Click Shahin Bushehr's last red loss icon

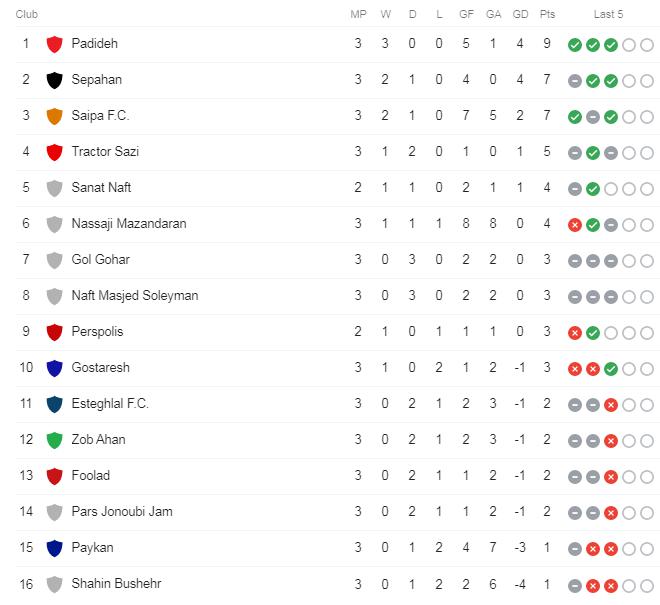(x=611, y=584)
